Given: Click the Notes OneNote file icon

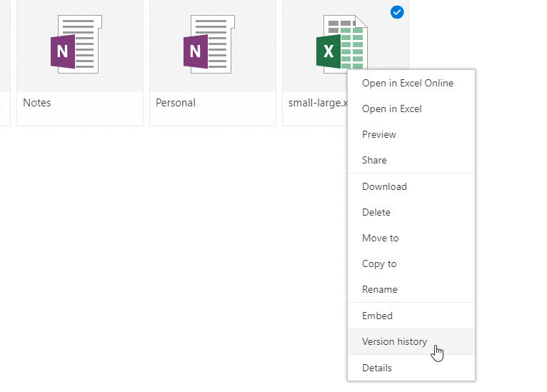Looking at the screenshot, I should coord(76,44).
